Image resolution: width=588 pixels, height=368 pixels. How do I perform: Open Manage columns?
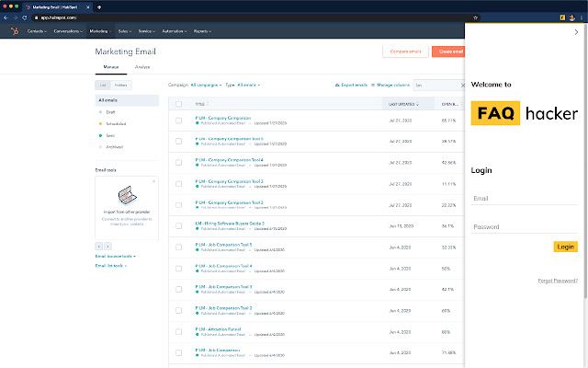(x=390, y=86)
